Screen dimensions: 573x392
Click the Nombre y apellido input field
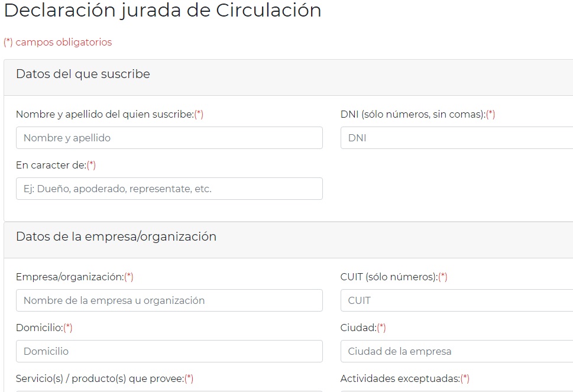[x=169, y=138]
